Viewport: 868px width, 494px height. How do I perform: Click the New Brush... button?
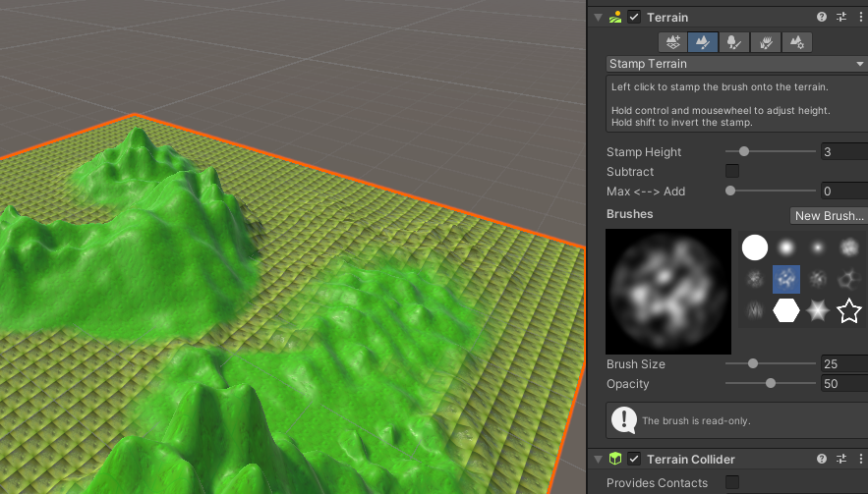click(x=829, y=216)
